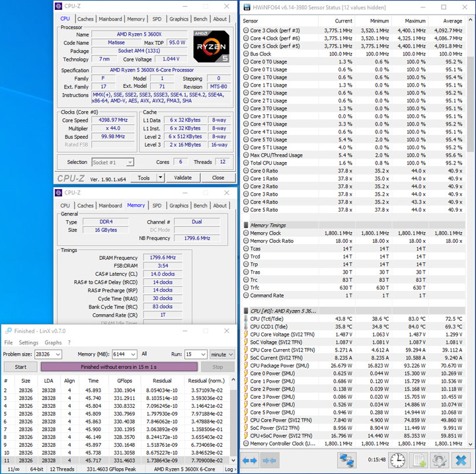Click the lightning icon beside SoC Voltage (SVI2 TFN)
Image resolution: width=476 pixels, height=474 pixels.
point(246,342)
